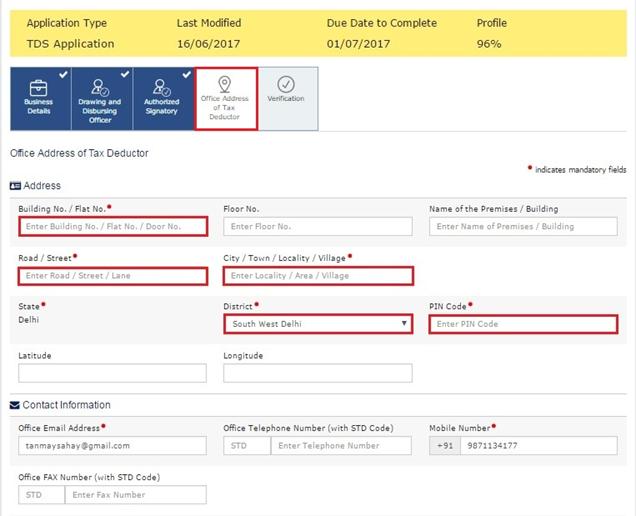Click the location pin icon on Office Address
Screen dimensions: 636x516
225,84
